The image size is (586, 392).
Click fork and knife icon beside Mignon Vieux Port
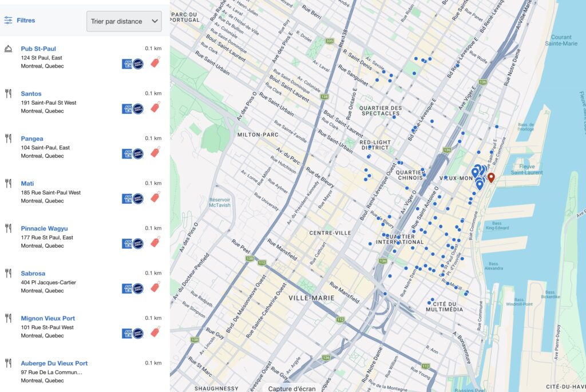click(8, 318)
